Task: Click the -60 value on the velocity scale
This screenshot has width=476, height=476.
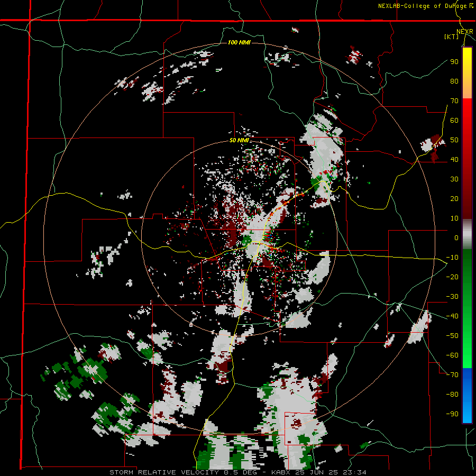Action: (x=452, y=355)
